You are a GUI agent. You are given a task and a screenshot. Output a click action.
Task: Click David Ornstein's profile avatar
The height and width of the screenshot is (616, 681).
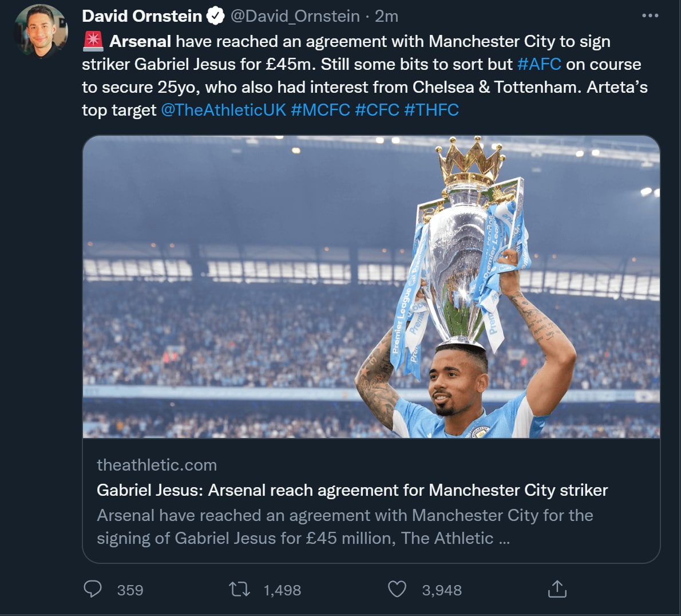(x=41, y=31)
